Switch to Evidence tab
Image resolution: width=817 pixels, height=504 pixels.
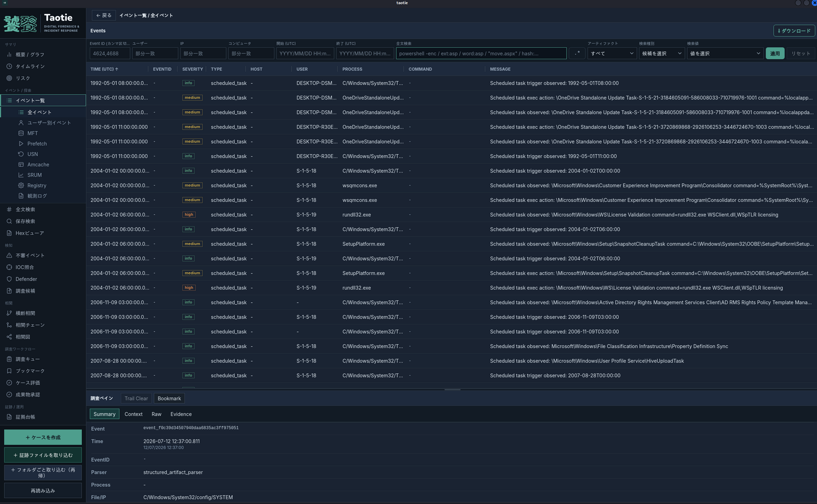pos(181,414)
